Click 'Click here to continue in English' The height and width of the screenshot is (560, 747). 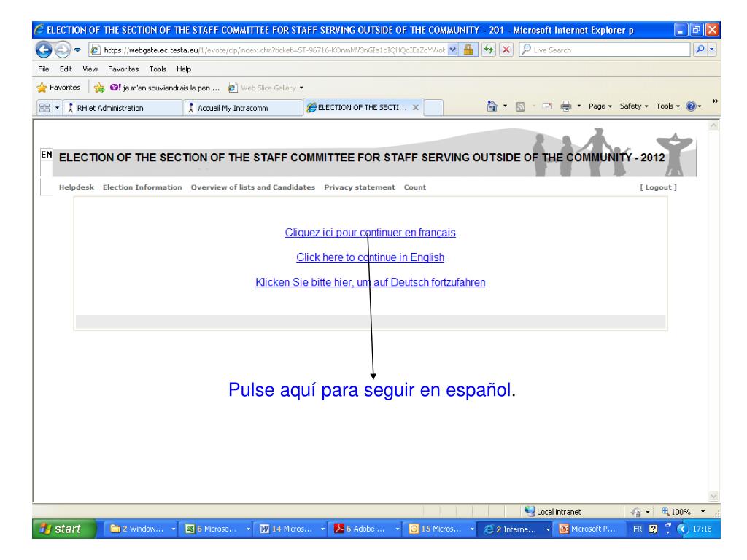tap(370, 257)
